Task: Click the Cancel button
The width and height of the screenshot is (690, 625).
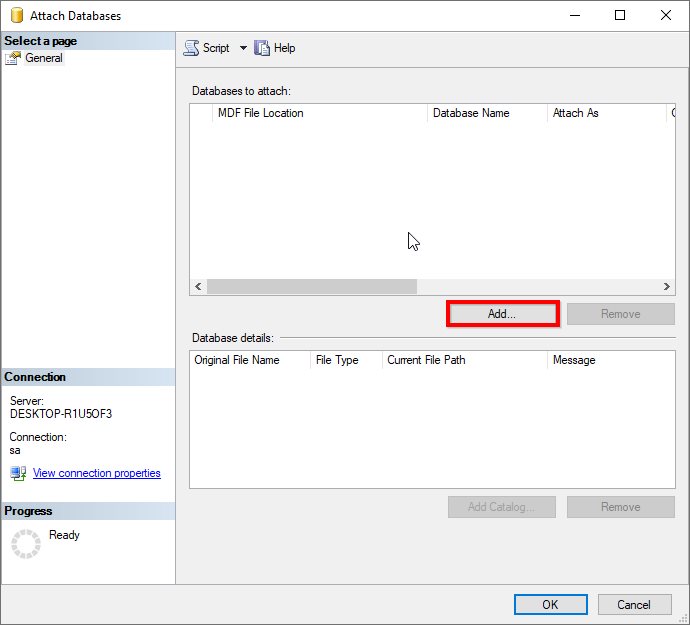Action: [x=634, y=604]
